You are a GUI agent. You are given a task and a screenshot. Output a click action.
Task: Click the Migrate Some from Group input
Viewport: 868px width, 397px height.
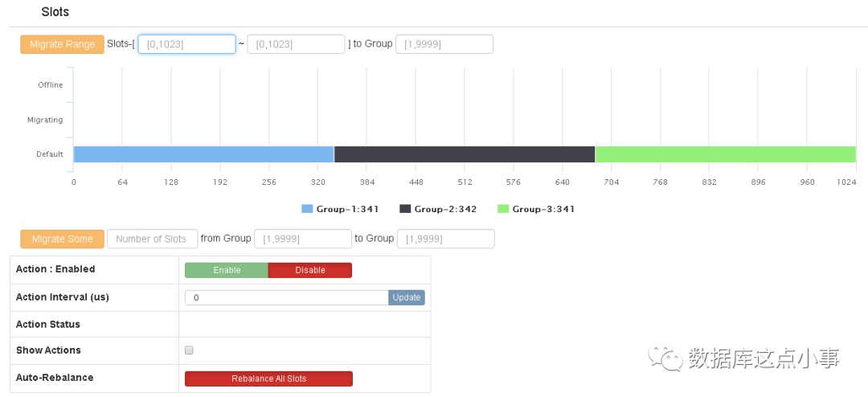click(x=303, y=239)
